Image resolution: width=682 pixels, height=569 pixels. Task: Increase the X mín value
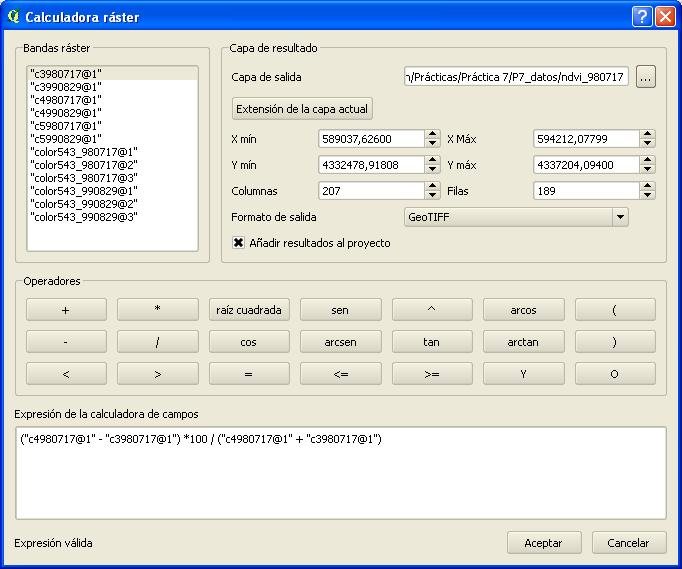[432, 134]
